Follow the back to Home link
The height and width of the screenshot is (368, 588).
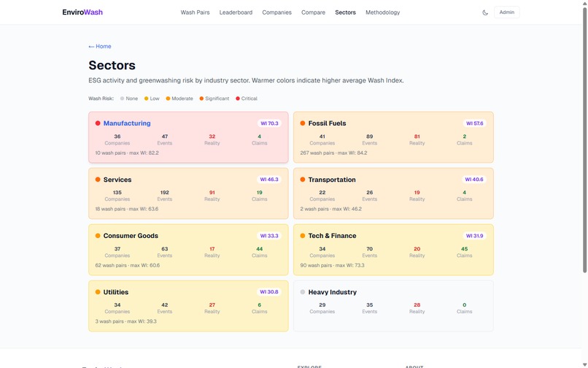click(x=100, y=46)
